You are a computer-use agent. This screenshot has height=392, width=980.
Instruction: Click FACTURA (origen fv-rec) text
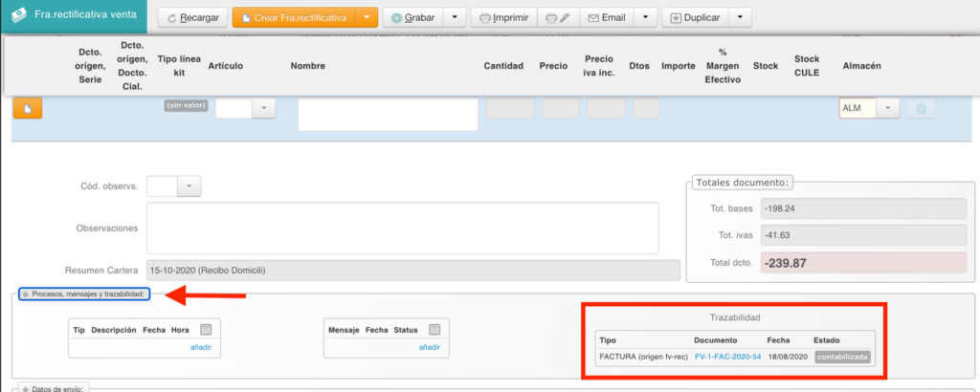click(x=643, y=357)
